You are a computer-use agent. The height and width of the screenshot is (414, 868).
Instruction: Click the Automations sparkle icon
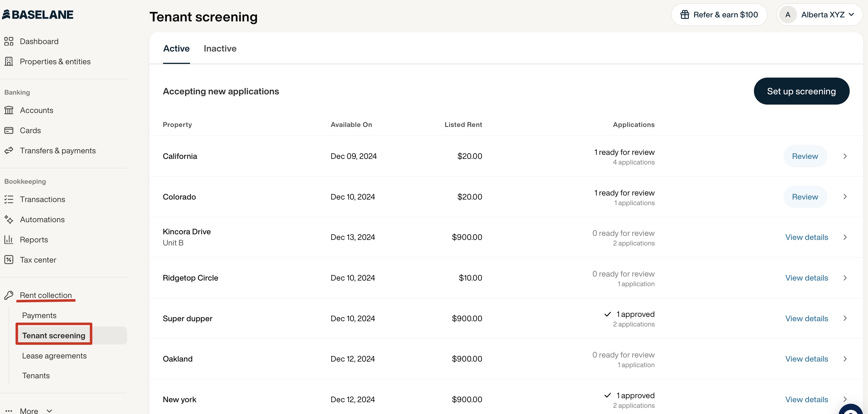9,219
